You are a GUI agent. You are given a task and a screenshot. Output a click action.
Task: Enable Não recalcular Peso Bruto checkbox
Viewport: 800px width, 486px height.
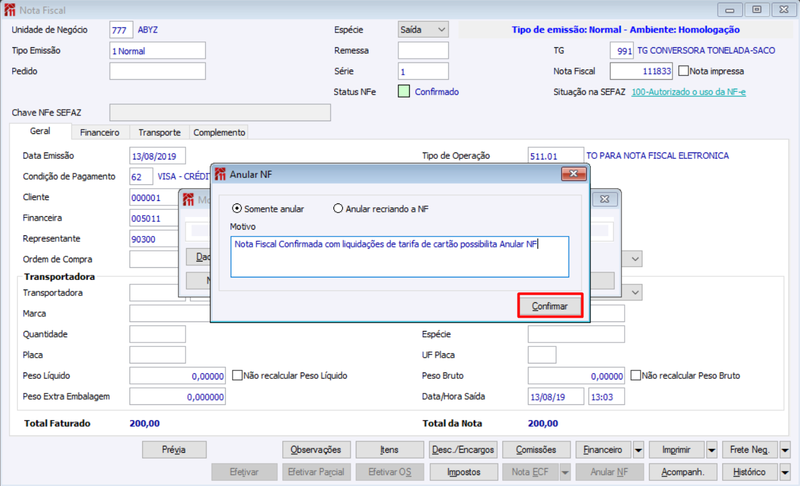[x=635, y=375]
